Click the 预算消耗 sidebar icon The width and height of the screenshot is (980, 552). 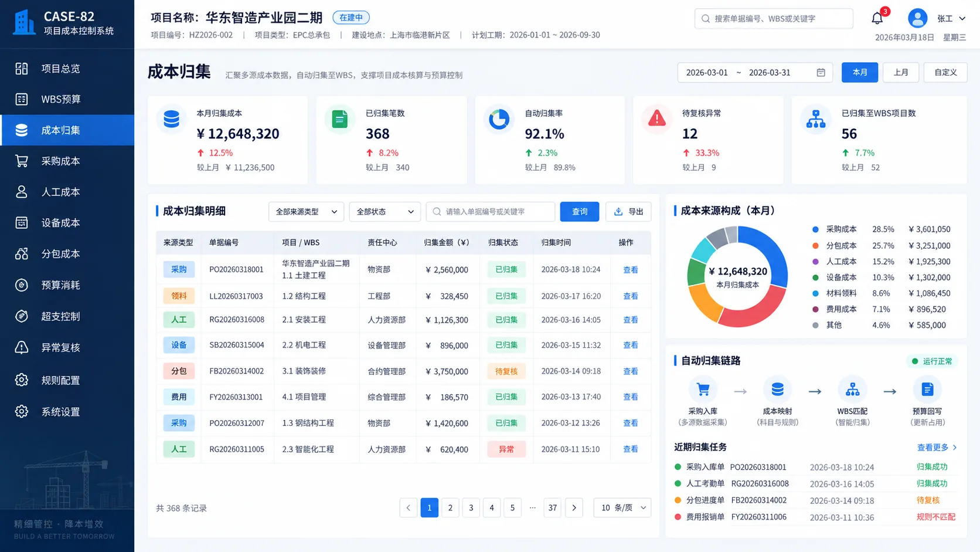[22, 285]
